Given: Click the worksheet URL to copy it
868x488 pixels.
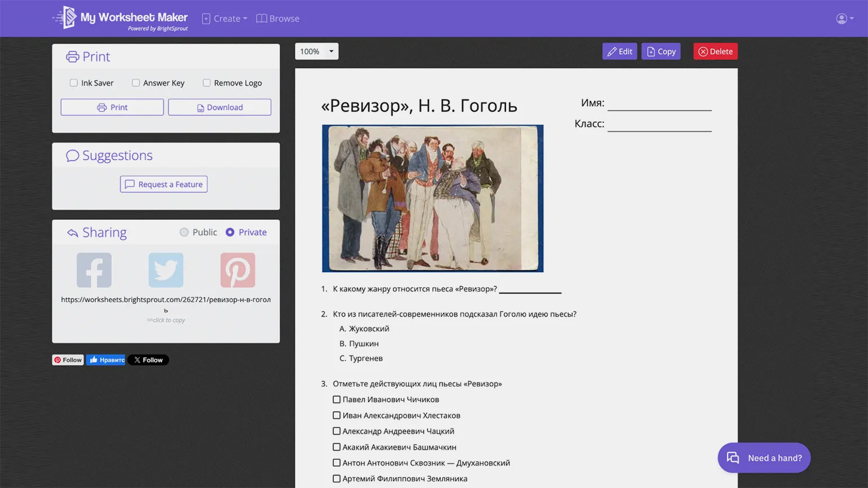Looking at the screenshot, I should 166,300.
